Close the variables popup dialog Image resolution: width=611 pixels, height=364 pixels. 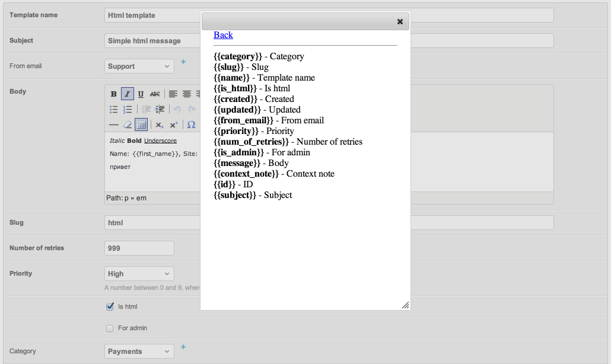(400, 22)
